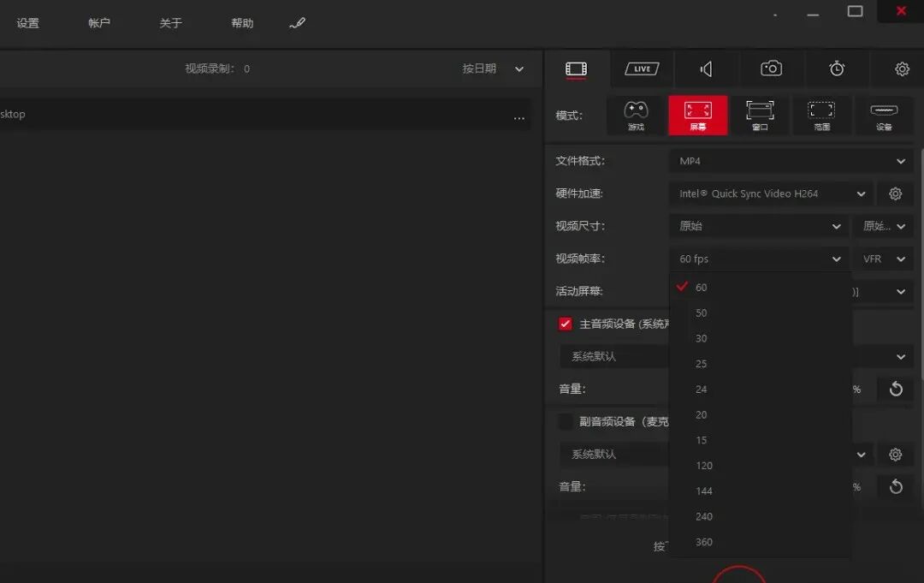
Task: Open the 关于 menu
Action: click(170, 23)
